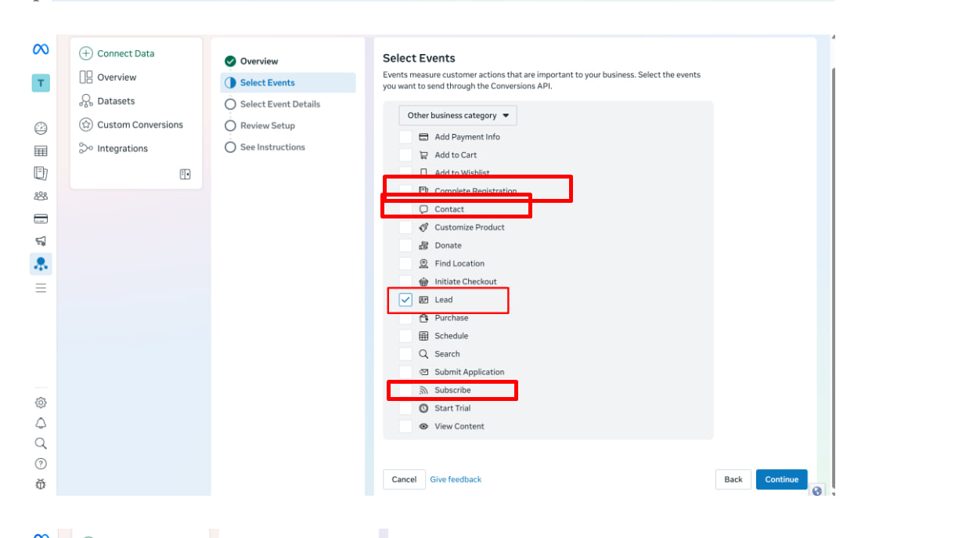The width and height of the screenshot is (980, 538).
Task: Open the help question mark icon
Action: [41, 464]
